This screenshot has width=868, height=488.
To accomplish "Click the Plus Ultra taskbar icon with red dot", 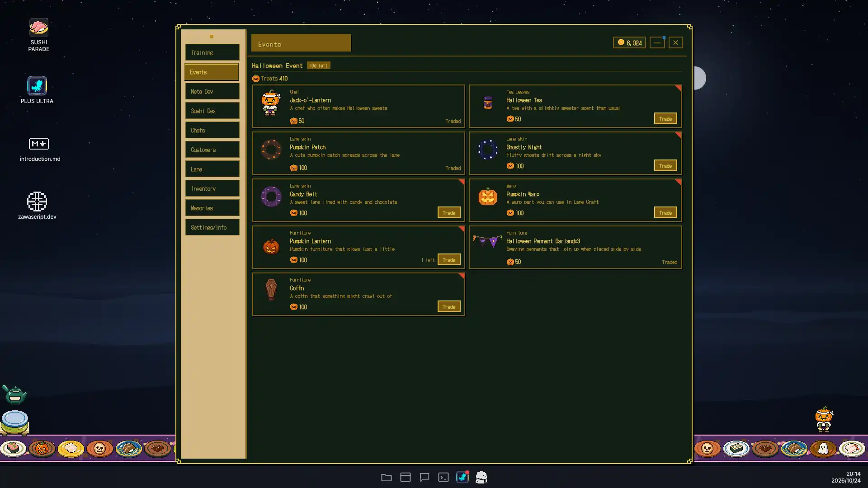I will (x=462, y=477).
